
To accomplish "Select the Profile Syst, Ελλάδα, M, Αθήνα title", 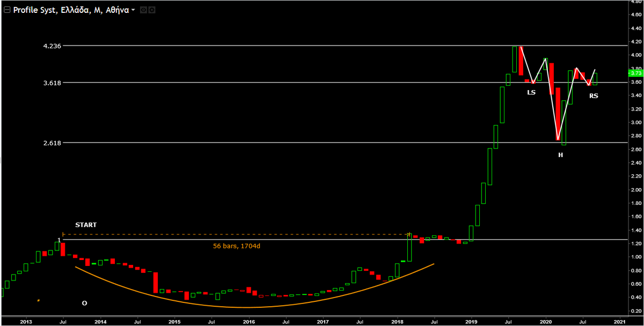I will (x=71, y=10).
